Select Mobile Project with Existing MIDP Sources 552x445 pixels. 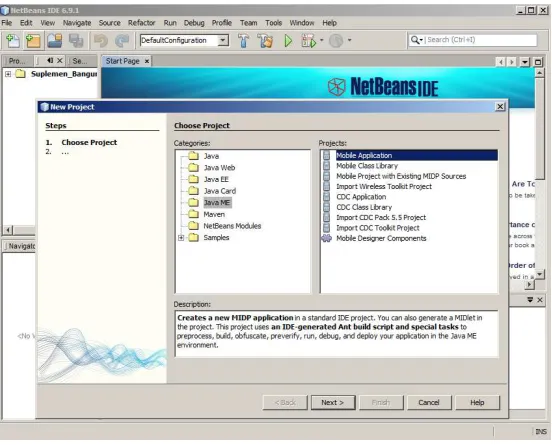(401, 176)
